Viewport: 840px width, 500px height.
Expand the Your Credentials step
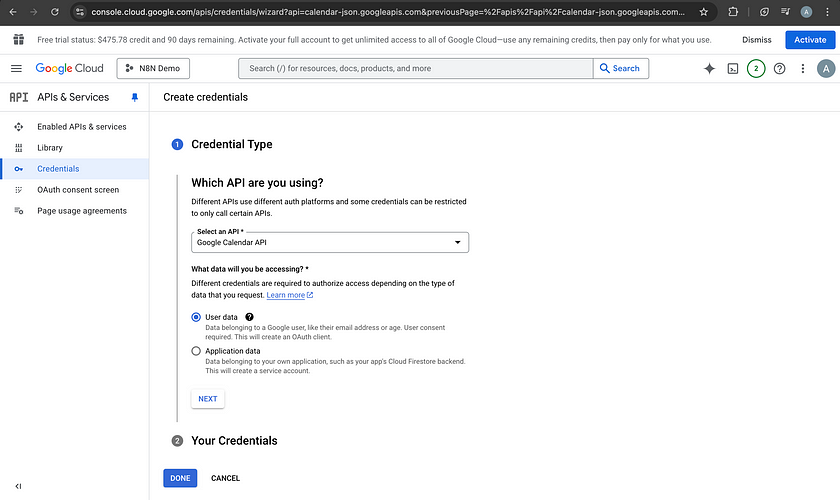(234, 441)
